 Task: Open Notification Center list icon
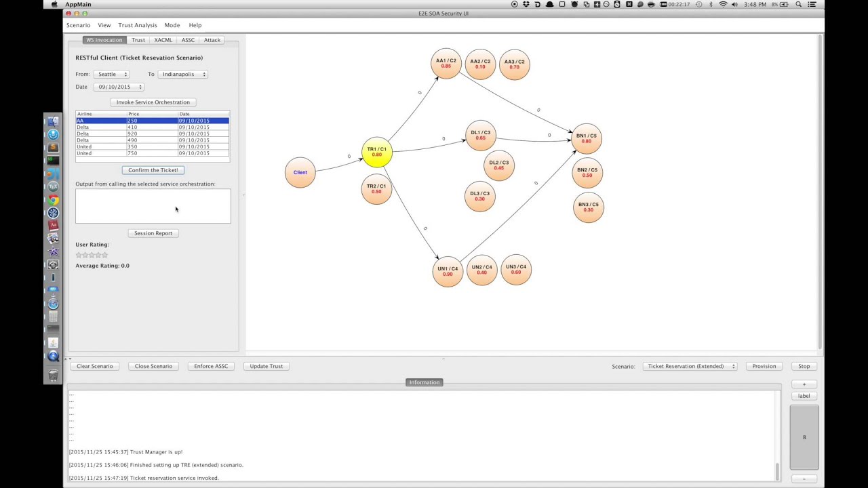pyautogui.click(x=812, y=4)
